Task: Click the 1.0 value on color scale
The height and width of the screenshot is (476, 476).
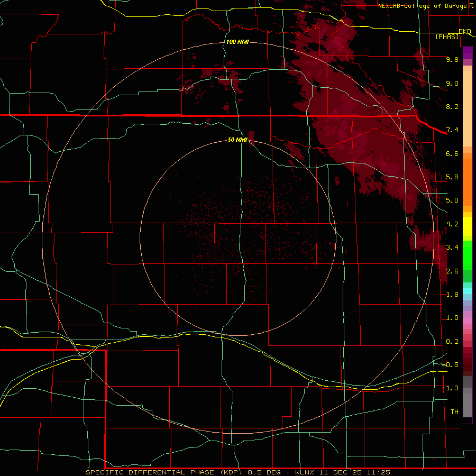Action: pyautogui.click(x=452, y=318)
